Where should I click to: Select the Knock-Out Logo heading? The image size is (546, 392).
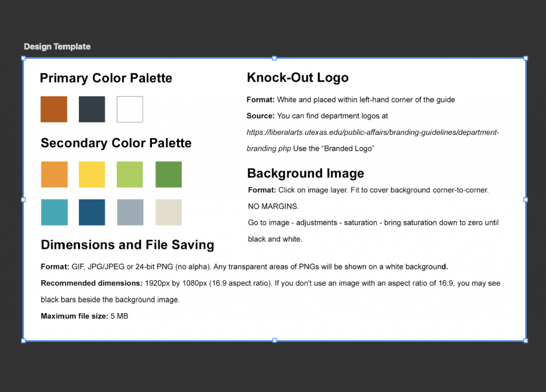298,78
